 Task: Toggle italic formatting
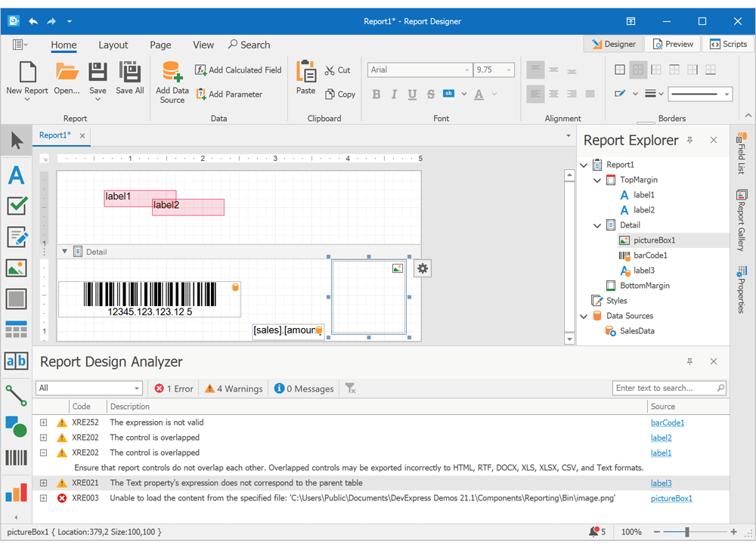(394, 94)
